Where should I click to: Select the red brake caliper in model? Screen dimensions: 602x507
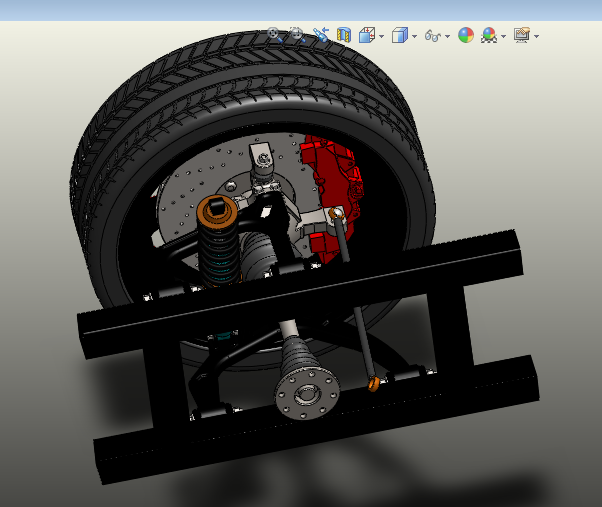click(336, 184)
